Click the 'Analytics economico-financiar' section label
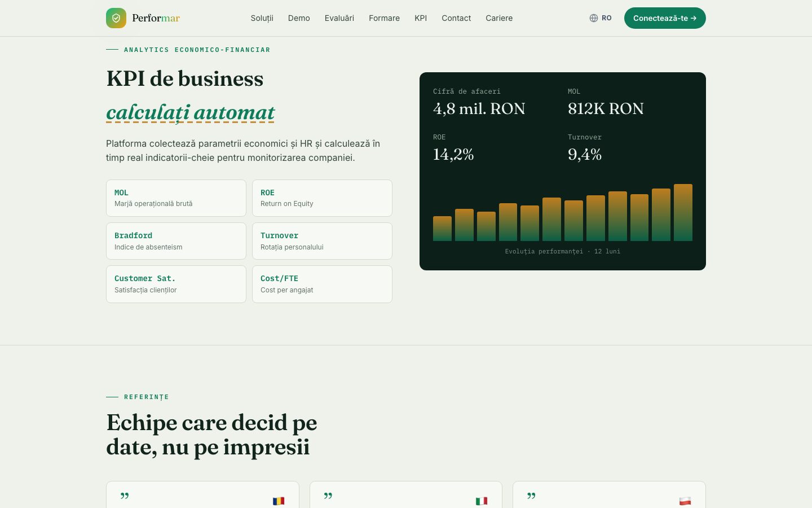 (197, 50)
